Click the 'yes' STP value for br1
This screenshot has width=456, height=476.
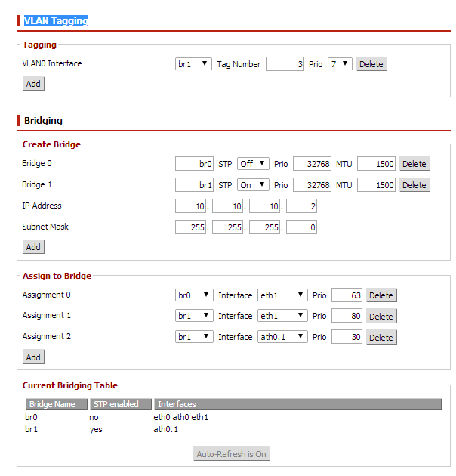coord(96,430)
